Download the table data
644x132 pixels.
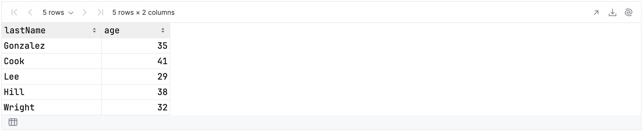point(613,13)
